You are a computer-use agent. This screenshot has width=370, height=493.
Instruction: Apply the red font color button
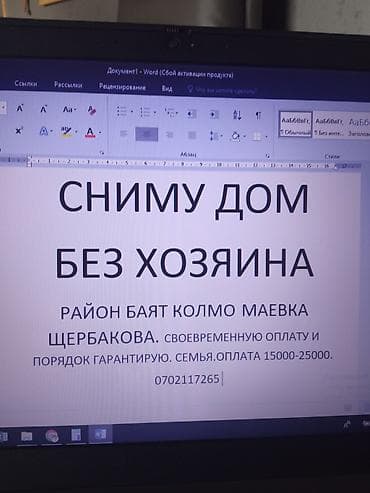click(x=90, y=133)
